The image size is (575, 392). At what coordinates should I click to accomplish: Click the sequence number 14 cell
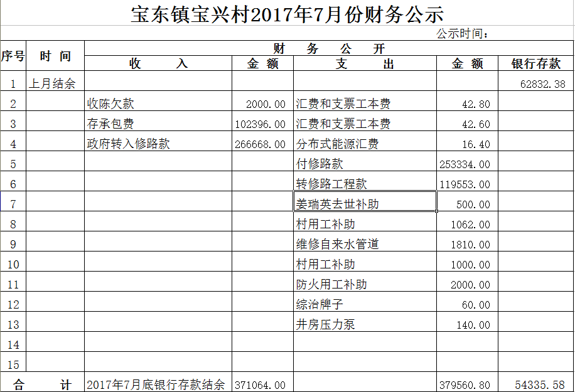(x=13, y=342)
